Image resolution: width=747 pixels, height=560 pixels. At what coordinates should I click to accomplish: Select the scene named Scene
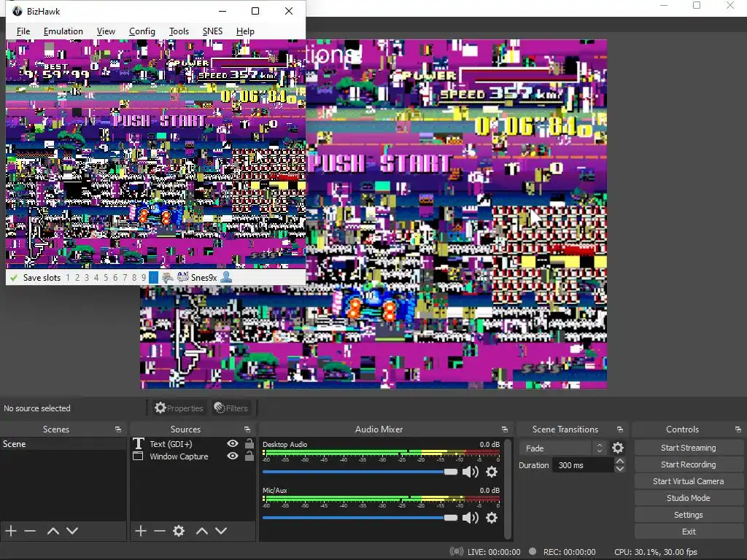tap(63, 444)
